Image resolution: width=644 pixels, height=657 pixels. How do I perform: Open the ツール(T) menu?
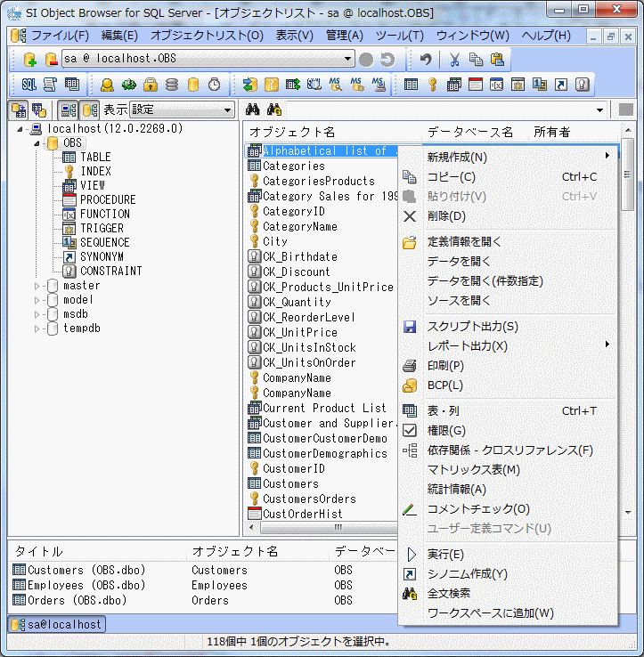pyautogui.click(x=399, y=36)
